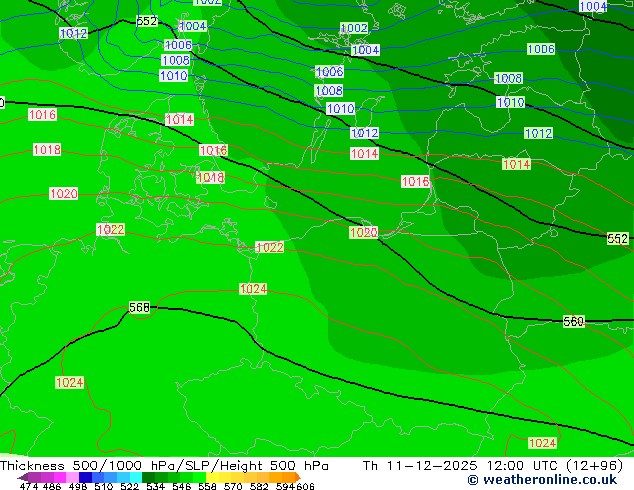Click the 560 height contour label
This screenshot has height=490, width=634.
coord(573,322)
